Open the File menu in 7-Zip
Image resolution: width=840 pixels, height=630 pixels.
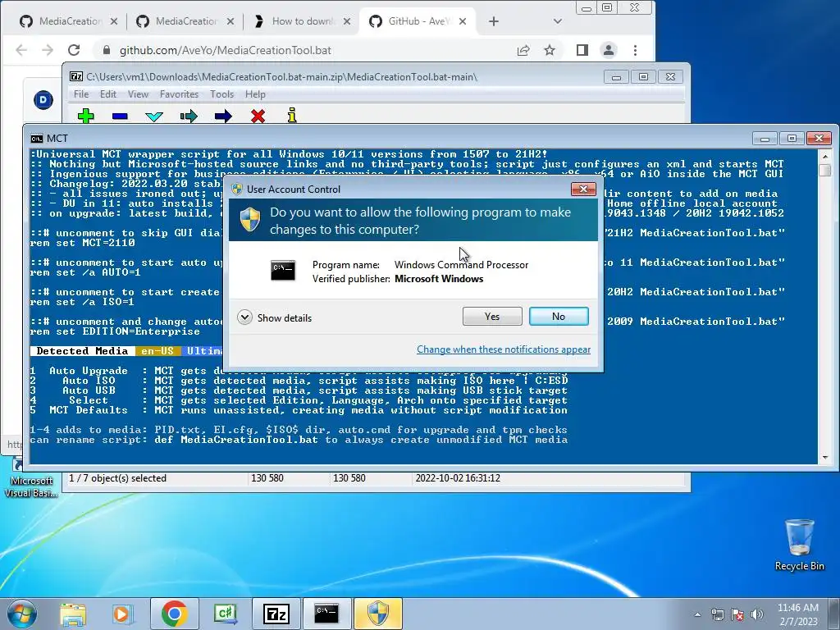point(81,94)
